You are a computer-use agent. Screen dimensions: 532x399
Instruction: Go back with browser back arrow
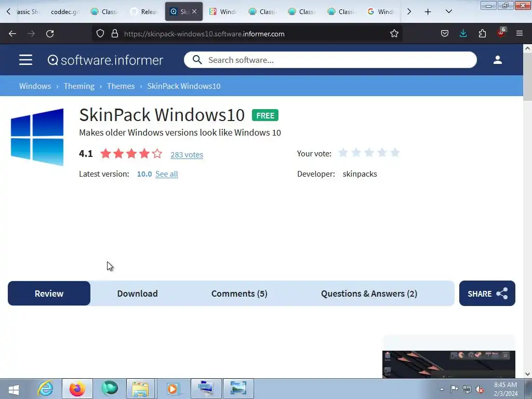point(12,34)
